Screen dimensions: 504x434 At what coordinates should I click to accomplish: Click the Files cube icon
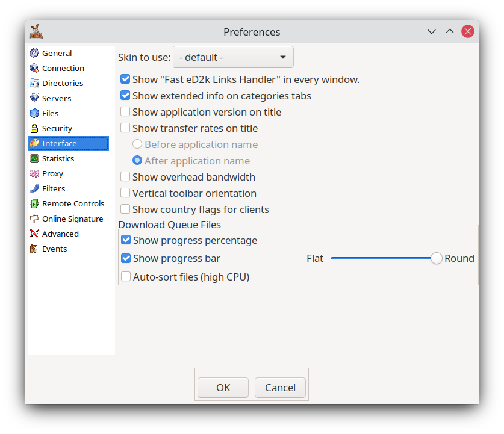pyautogui.click(x=34, y=113)
